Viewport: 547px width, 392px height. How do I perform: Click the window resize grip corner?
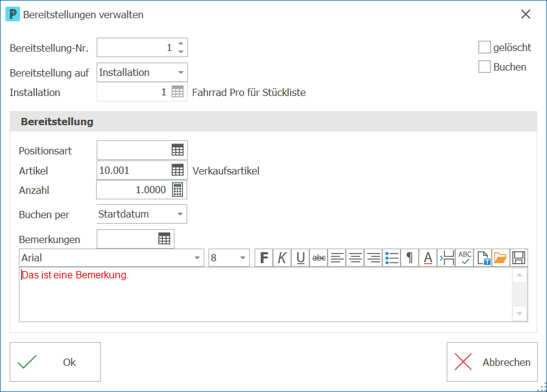[x=542, y=387]
